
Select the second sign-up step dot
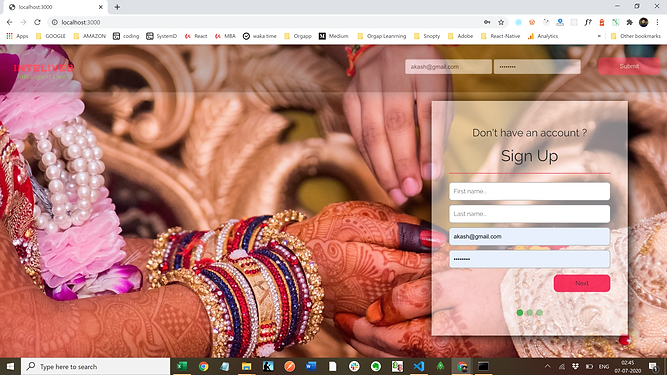pyautogui.click(x=530, y=312)
